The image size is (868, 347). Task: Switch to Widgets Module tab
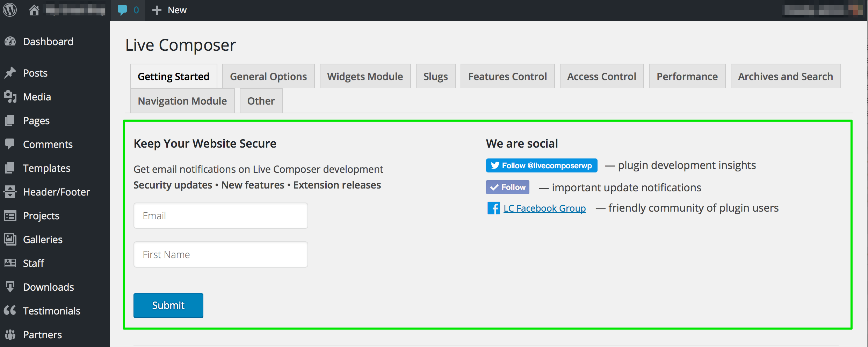pos(365,76)
